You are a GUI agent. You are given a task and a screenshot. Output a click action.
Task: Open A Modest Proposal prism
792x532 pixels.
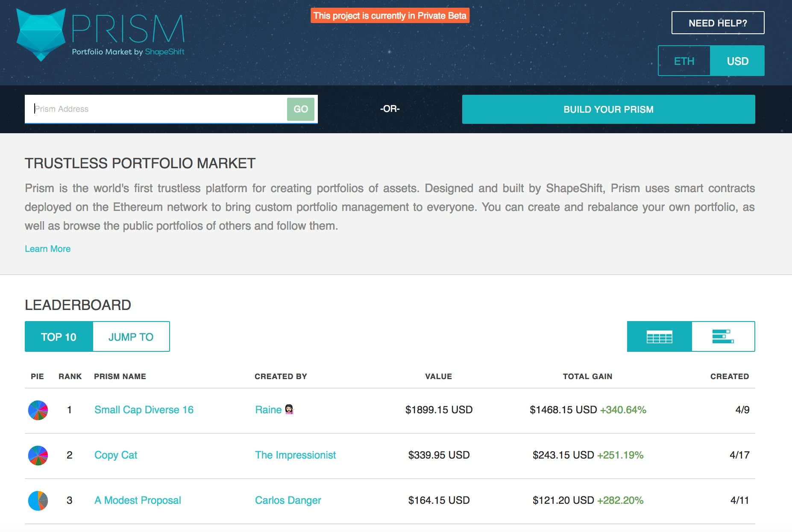click(138, 500)
